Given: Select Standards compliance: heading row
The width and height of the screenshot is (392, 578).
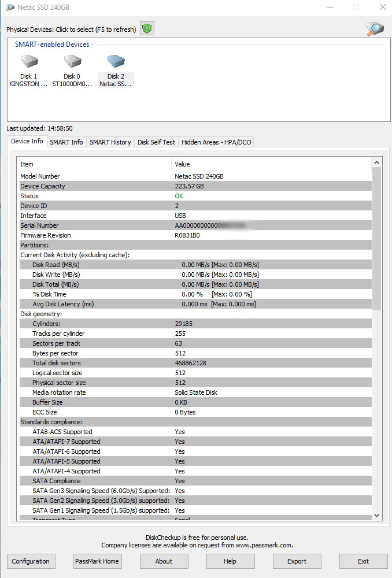Looking at the screenshot, I should coord(194,422).
